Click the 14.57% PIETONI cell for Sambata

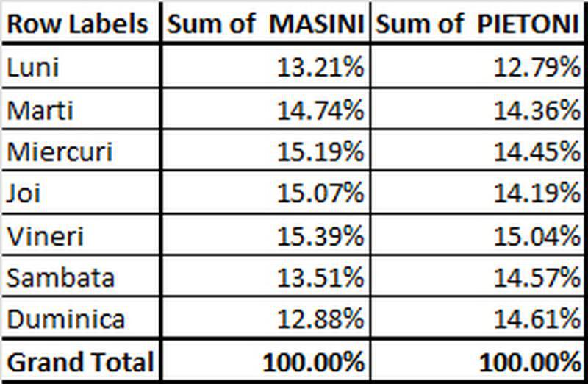pyautogui.click(x=477, y=277)
